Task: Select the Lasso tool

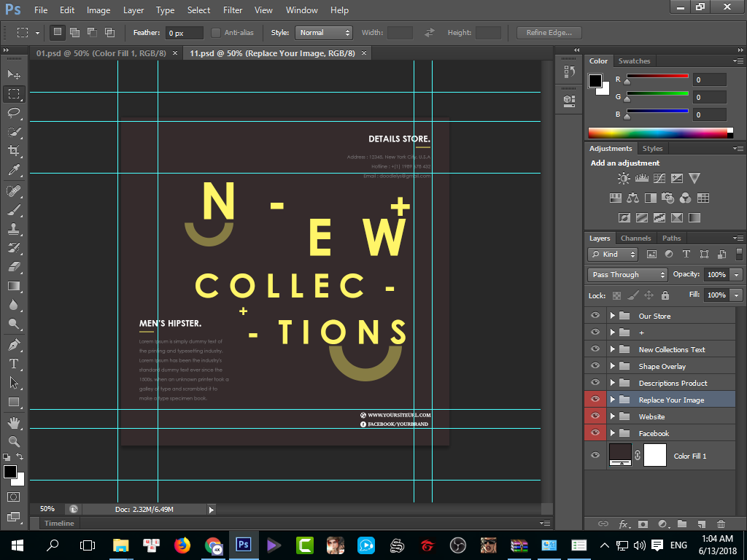Action: pos(14,112)
